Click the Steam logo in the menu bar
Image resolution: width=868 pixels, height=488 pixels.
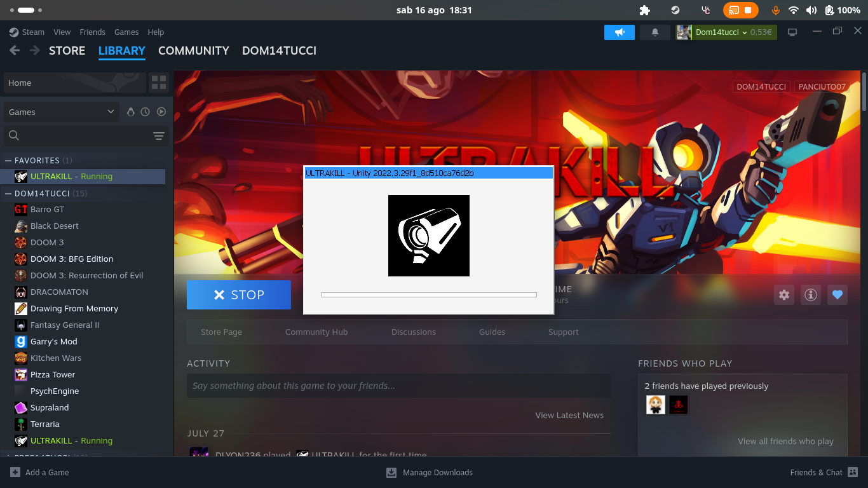click(x=14, y=32)
